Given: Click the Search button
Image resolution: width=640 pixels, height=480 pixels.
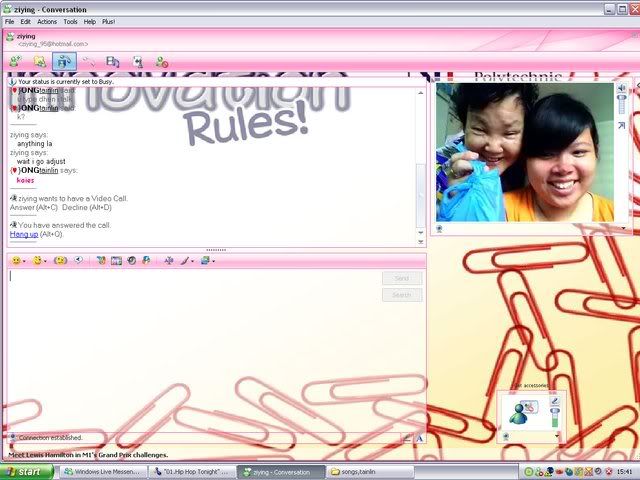Looking at the screenshot, I should tap(402, 295).
